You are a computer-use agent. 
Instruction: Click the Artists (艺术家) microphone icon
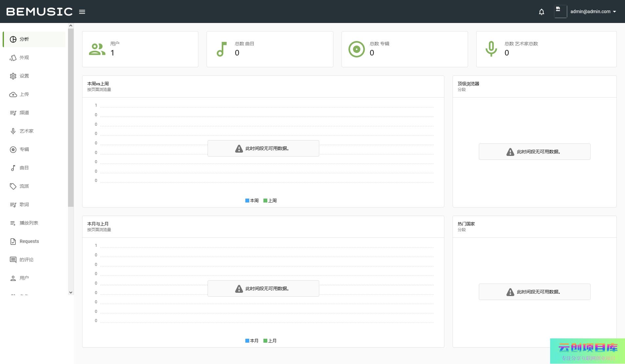[13, 131]
